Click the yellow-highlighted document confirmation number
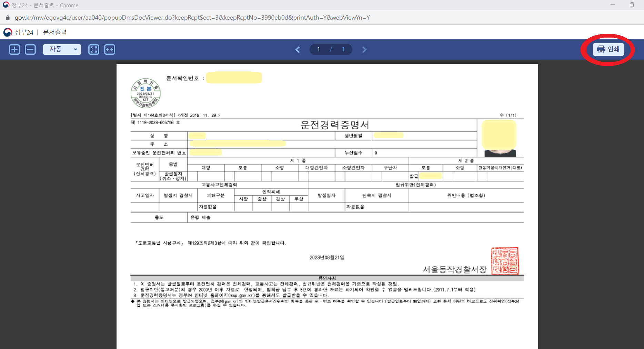Viewport: 644px width, 349px height. click(234, 78)
